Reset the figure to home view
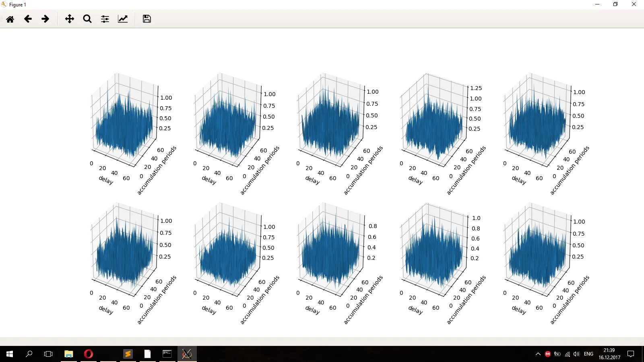Image resolution: width=644 pixels, height=362 pixels. point(10,19)
